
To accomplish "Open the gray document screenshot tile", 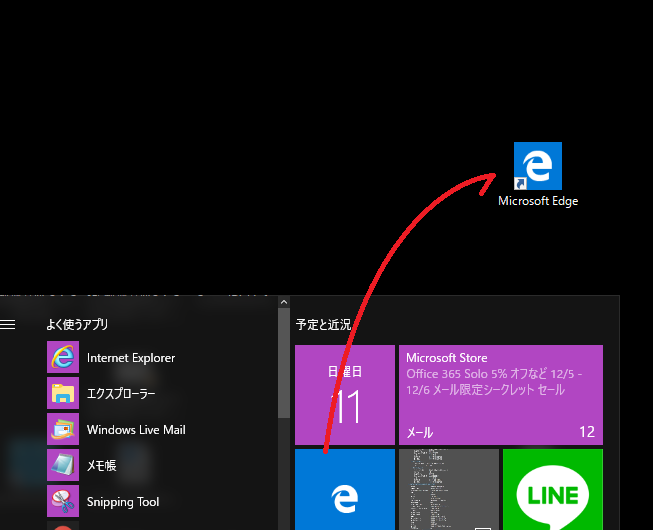I will [449, 489].
